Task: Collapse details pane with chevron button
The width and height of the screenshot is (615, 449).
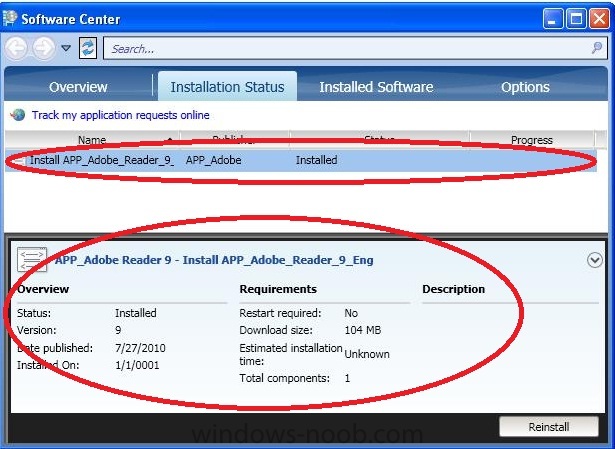Action: [x=595, y=260]
